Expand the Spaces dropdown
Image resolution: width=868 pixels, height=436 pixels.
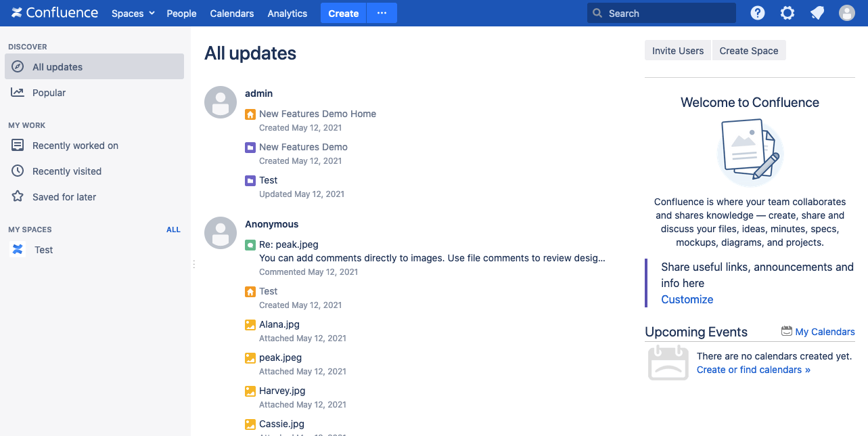click(133, 13)
